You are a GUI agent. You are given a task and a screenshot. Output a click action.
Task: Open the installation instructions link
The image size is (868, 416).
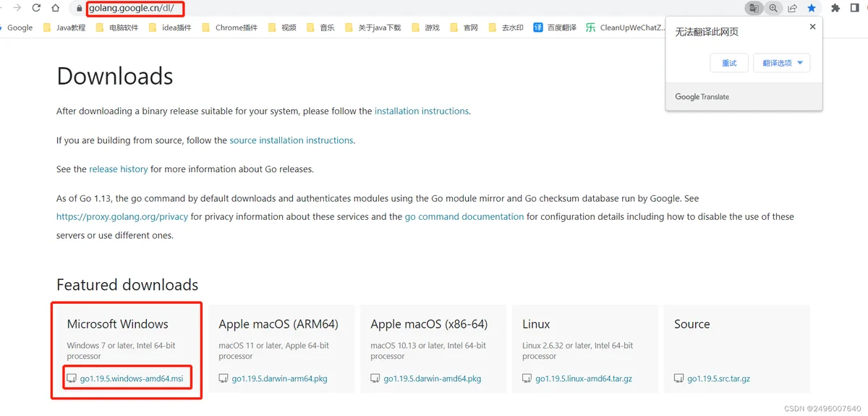422,111
